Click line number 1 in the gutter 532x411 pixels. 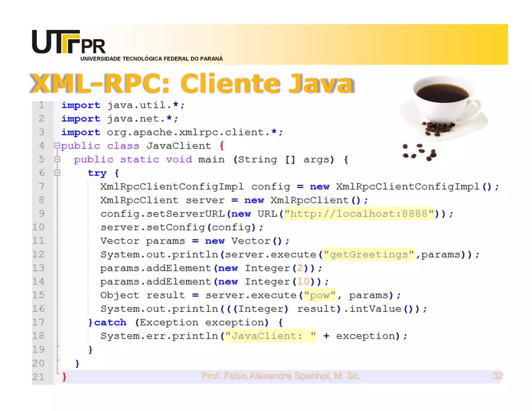point(41,105)
